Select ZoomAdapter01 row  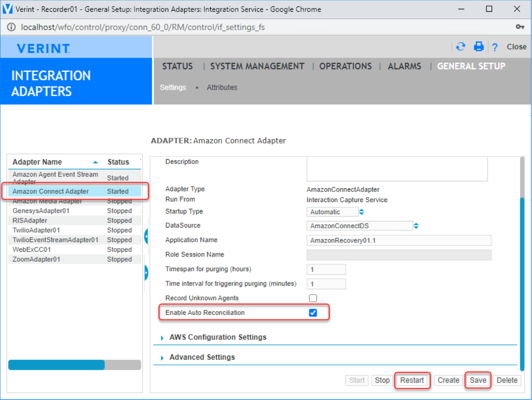(74, 259)
